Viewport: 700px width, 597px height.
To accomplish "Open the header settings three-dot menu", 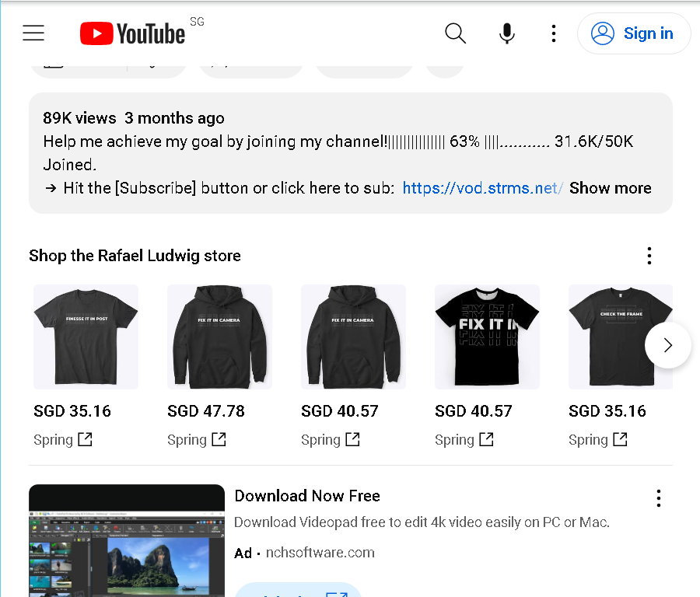I will (554, 33).
